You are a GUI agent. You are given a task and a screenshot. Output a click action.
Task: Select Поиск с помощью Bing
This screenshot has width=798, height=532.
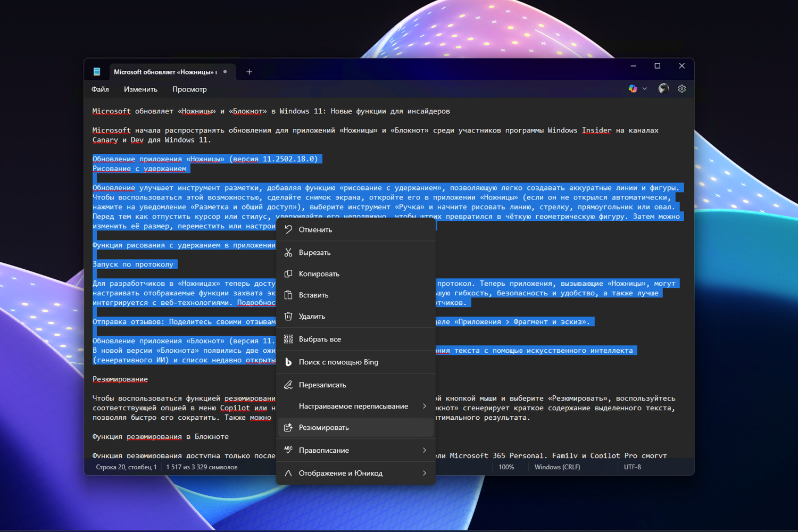[356, 362]
